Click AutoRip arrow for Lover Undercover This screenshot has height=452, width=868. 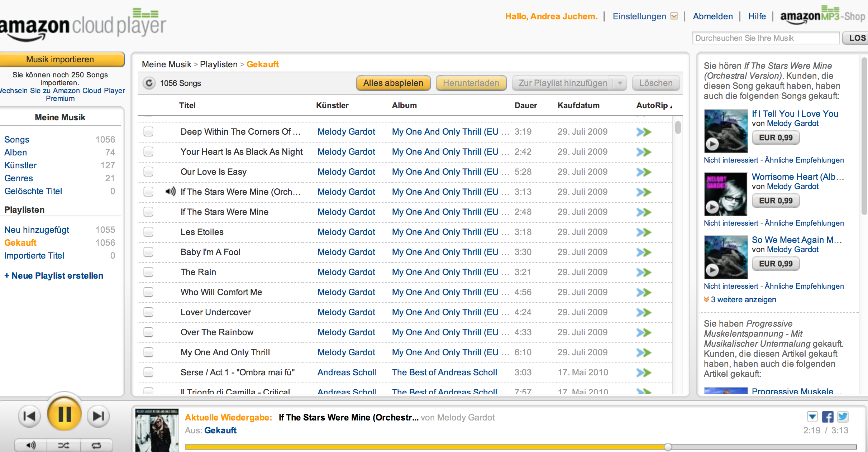(644, 312)
